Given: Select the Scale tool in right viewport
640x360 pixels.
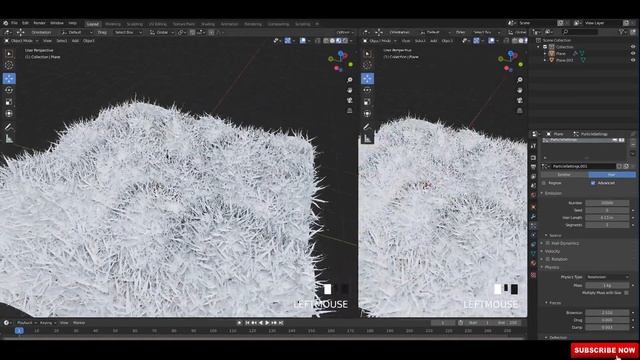Looking at the screenshot, I should point(367,102).
